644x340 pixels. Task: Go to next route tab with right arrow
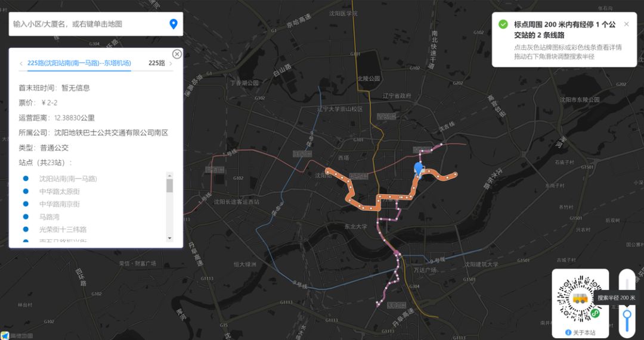tap(171, 64)
